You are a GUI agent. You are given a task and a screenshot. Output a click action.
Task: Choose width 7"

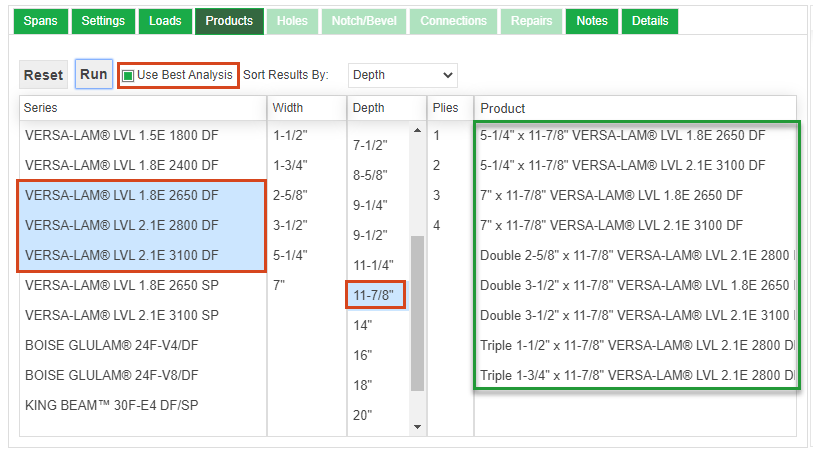click(x=306, y=286)
